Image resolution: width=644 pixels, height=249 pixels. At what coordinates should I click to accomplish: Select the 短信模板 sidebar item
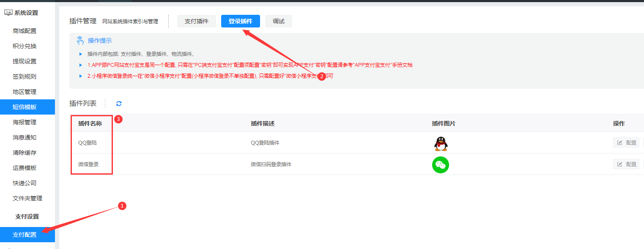[x=25, y=107]
